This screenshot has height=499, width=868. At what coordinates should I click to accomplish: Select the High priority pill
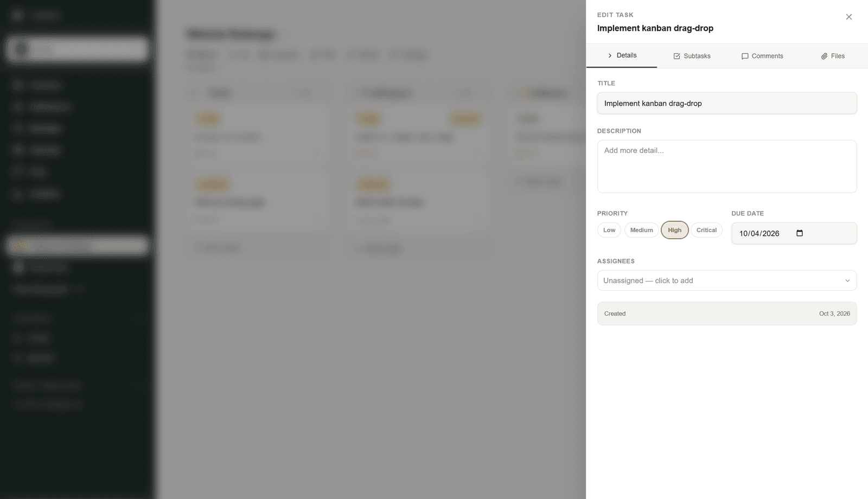(675, 230)
